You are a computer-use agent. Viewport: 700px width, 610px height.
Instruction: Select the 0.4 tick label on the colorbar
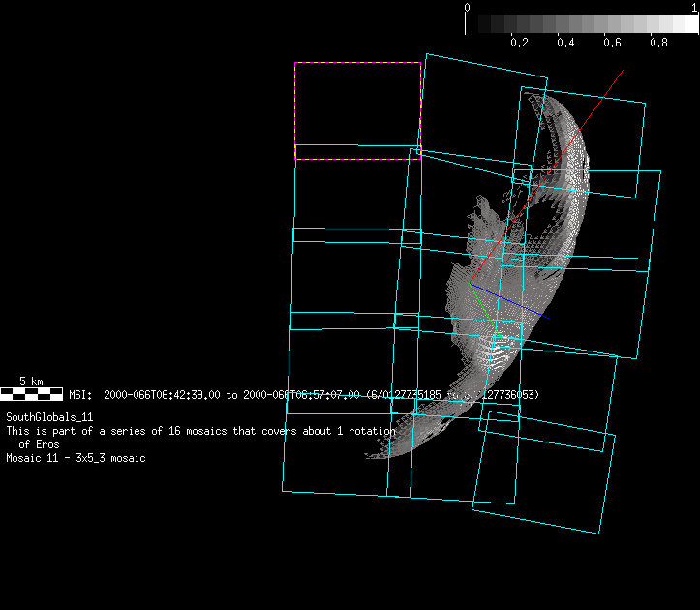[565, 44]
